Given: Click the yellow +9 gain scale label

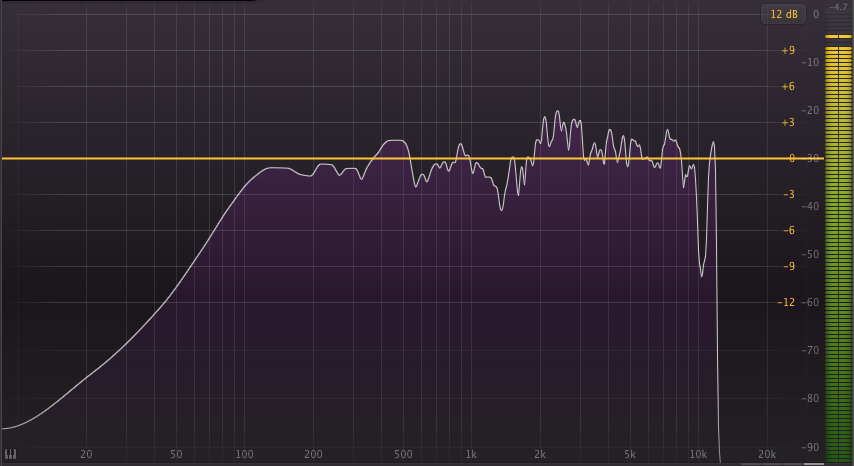Looking at the screenshot, I should (x=788, y=51).
